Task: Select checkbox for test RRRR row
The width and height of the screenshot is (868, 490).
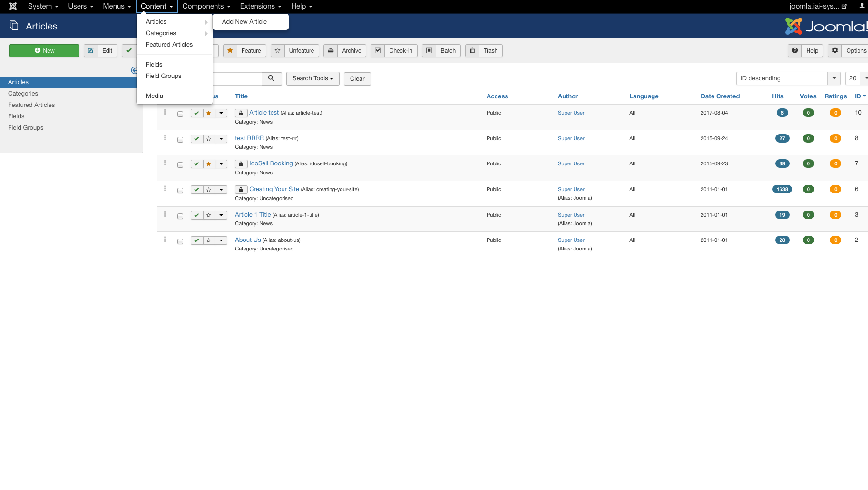Action: (x=180, y=140)
